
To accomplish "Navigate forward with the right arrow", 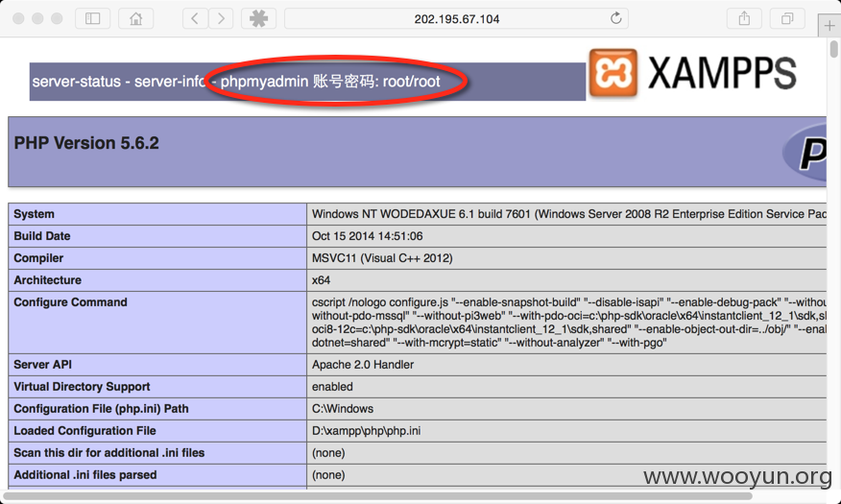I will 221,19.
